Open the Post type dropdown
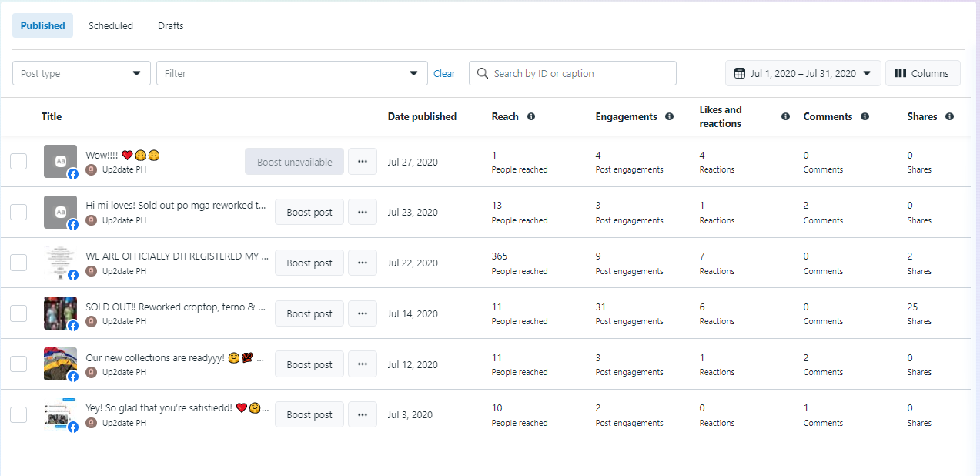980x476 pixels. (82, 74)
